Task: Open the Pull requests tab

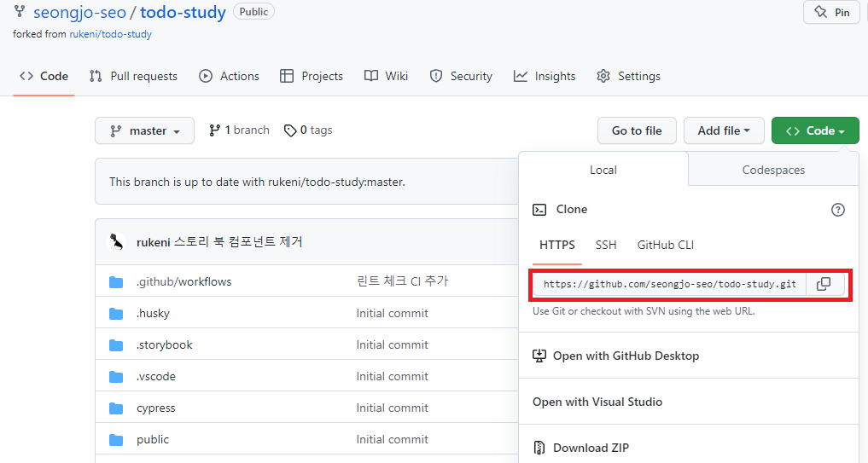Action: [133, 77]
